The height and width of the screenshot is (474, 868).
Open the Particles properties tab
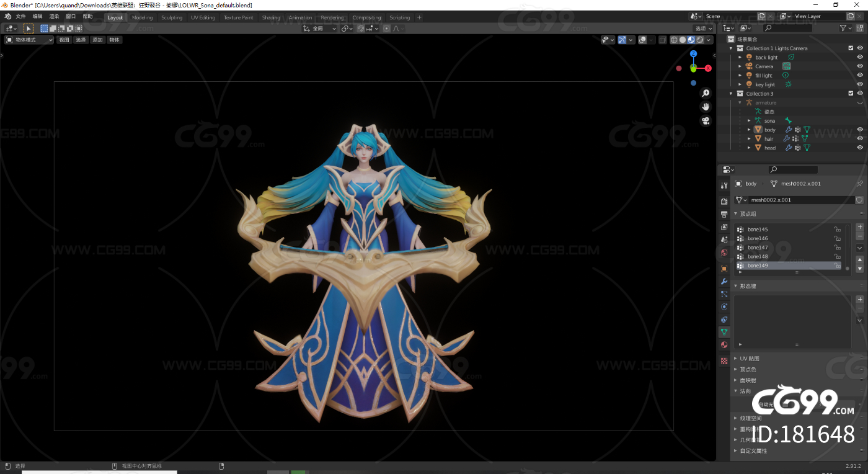pyautogui.click(x=724, y=294)
